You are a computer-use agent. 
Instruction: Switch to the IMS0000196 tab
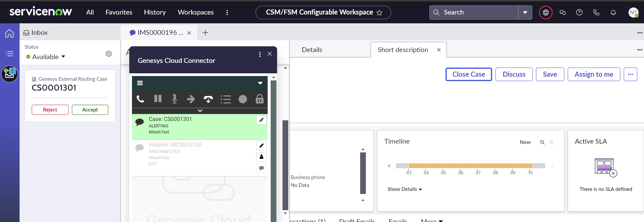pyautogui.click(x=159, y=33)
